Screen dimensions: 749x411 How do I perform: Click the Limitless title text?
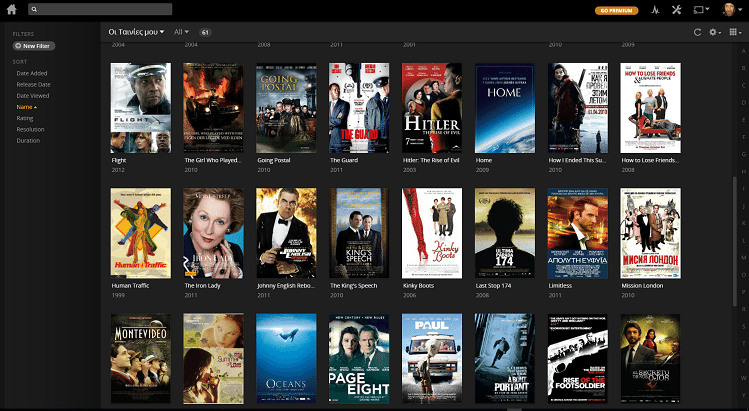click(x=560, y=286)
